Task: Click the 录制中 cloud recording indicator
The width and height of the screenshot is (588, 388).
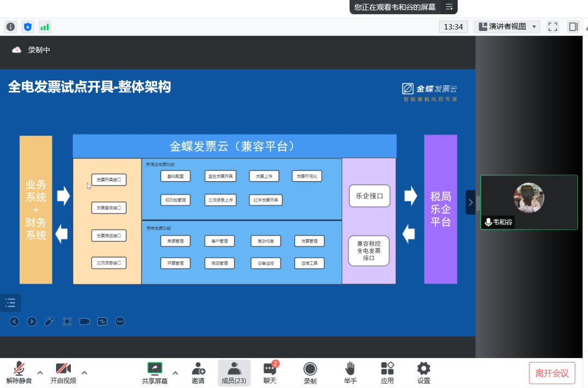Action: point(31,50)
